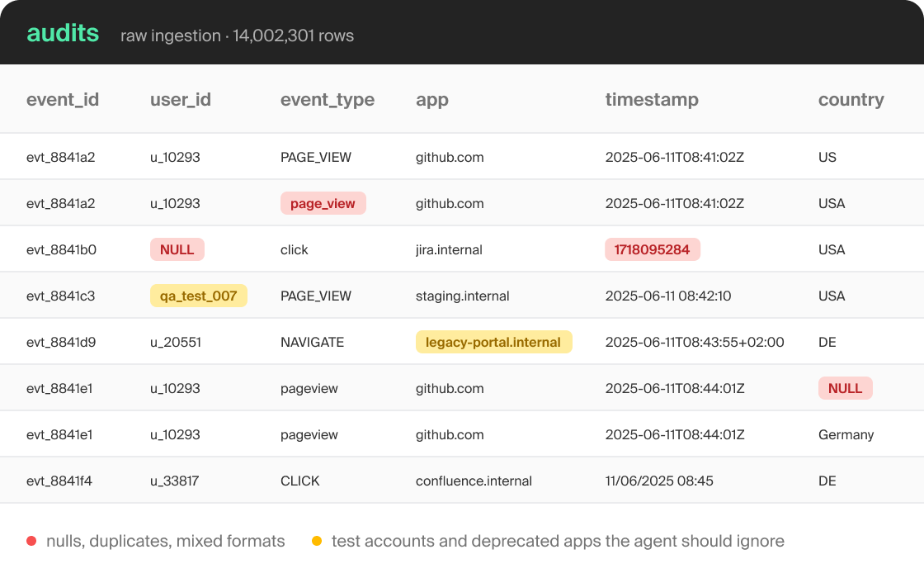Select the user_id column header
Viewport: 924px width, 578px height.
181,99
